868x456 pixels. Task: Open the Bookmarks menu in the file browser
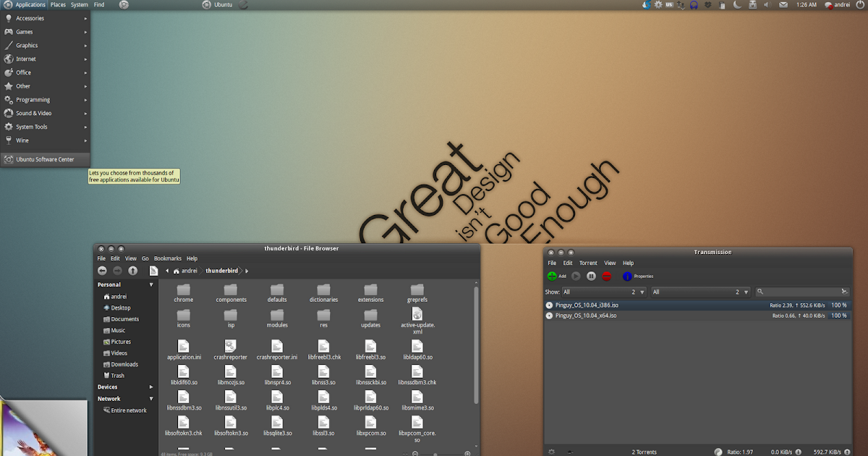(x=168, y=258)
